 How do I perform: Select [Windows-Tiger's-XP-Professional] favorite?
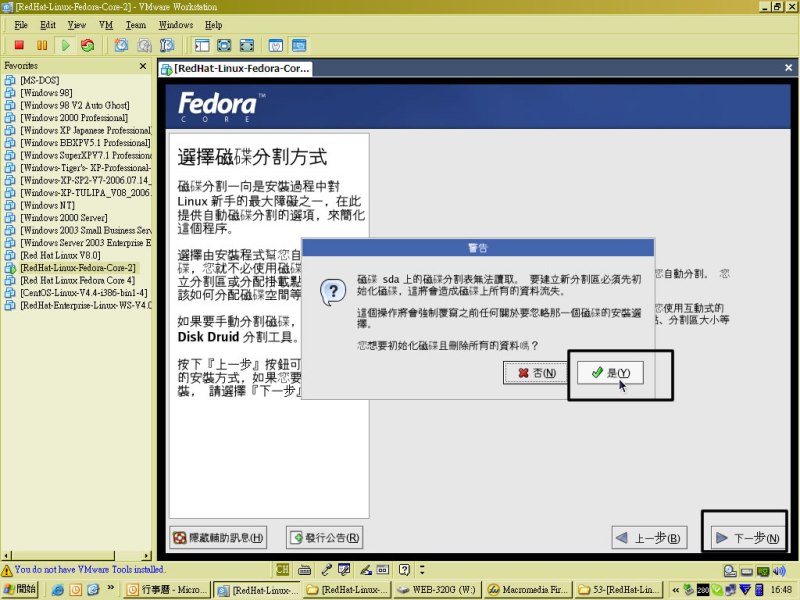click(x=86, y=168)
